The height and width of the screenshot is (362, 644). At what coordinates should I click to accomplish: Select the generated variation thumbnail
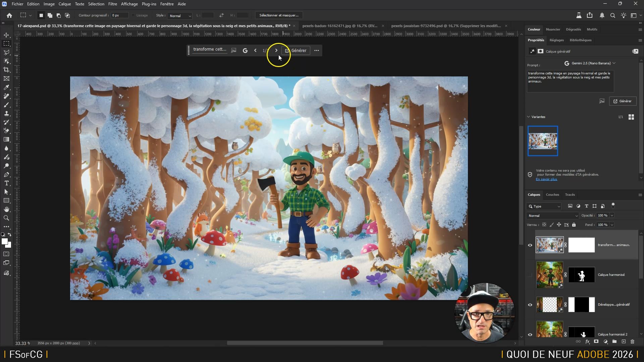tap(542, 141)
